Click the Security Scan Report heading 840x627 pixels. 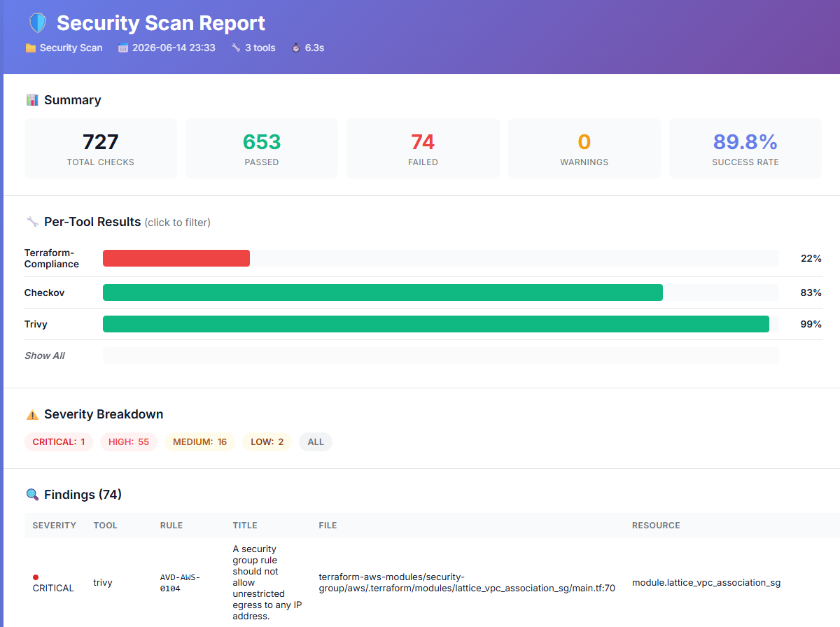coord(161,23)
